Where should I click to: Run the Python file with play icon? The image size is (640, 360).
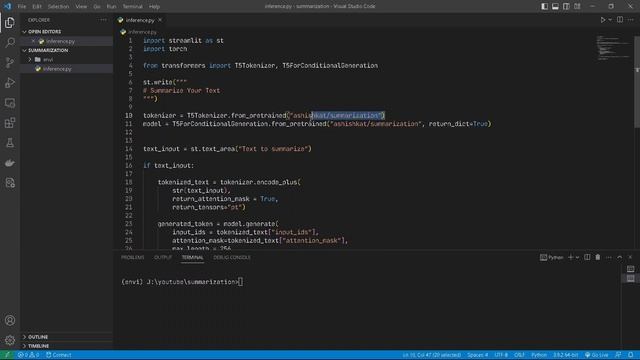point(602,20)
